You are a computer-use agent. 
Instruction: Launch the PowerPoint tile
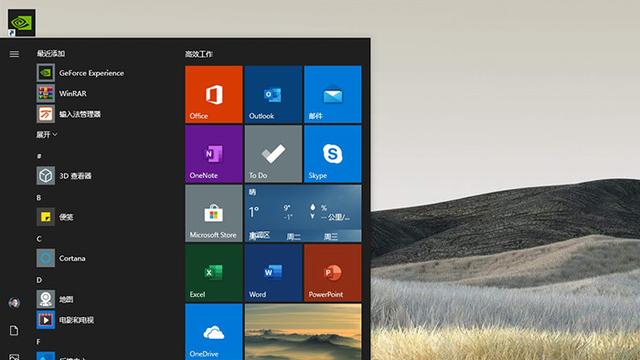point(333,273)
